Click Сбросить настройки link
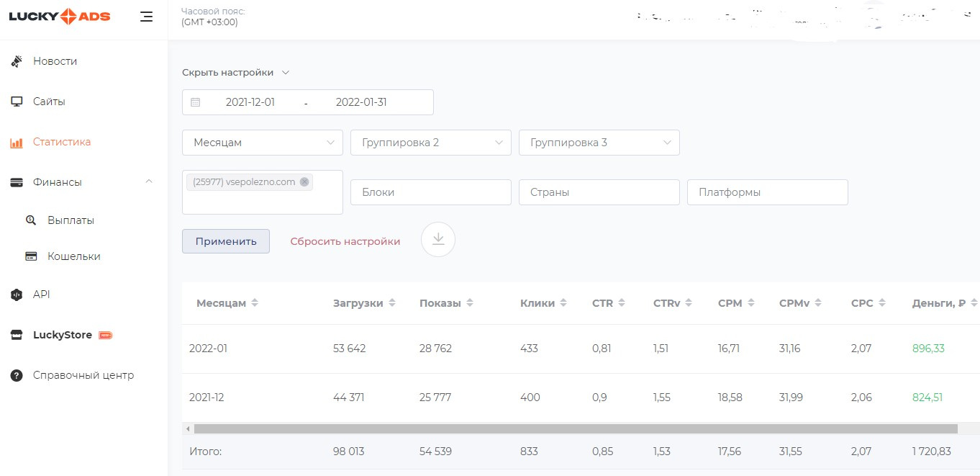Screen dimensions: 980x476 345,241
